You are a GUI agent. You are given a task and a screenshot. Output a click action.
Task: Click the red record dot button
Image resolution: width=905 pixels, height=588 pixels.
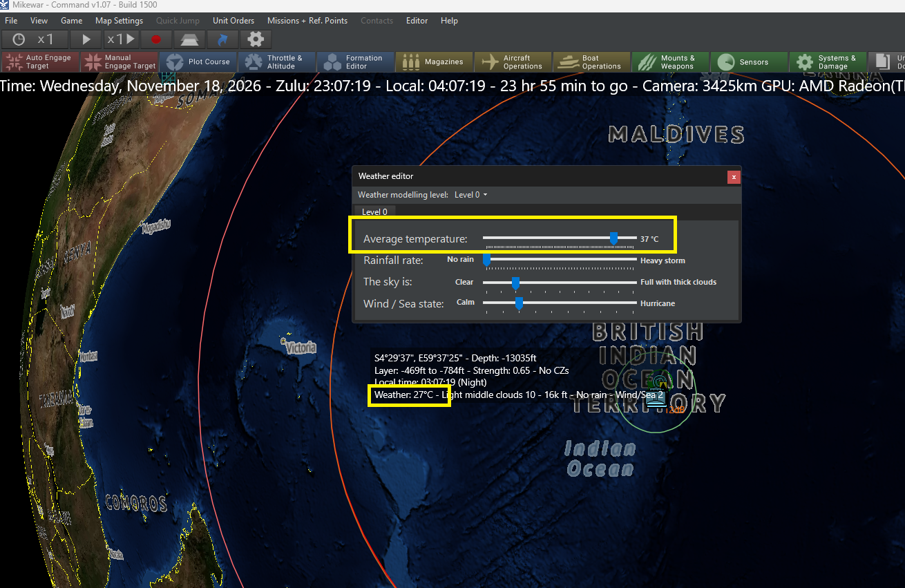click(x=155, y=39)
